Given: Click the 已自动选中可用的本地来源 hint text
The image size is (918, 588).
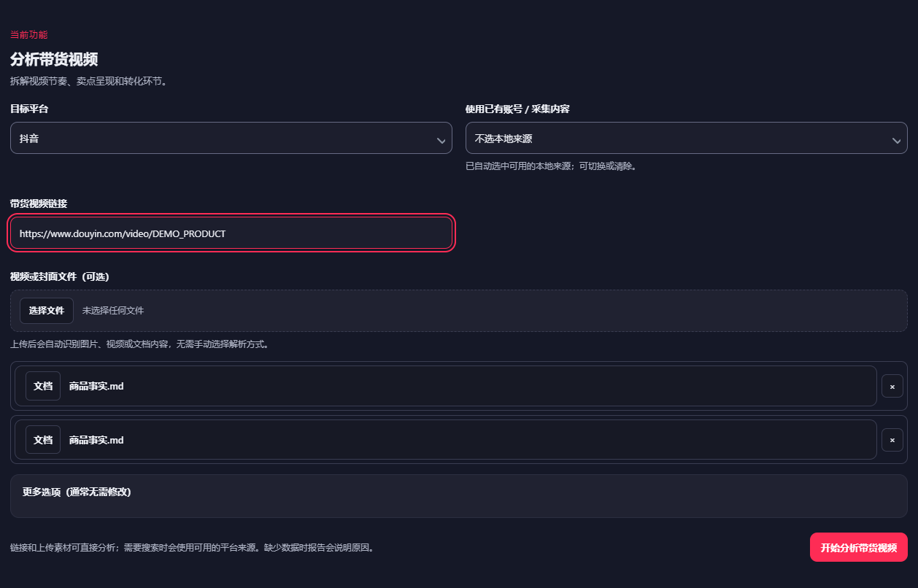Looking at the screenshot, I should (552, 166).
